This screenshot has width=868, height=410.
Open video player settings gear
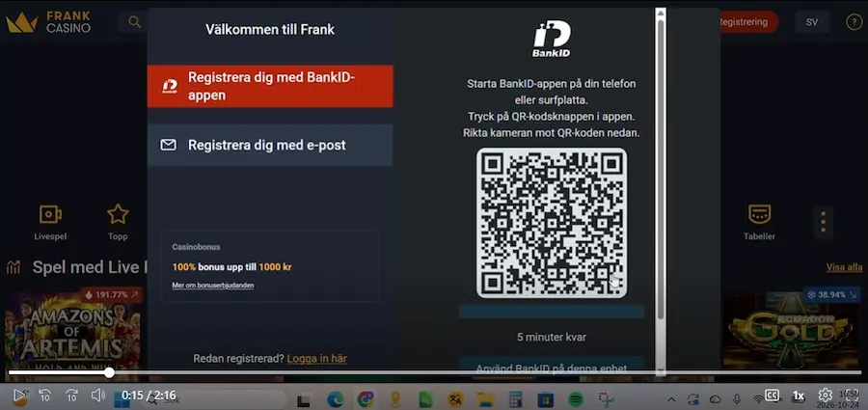tap(826, 395)
